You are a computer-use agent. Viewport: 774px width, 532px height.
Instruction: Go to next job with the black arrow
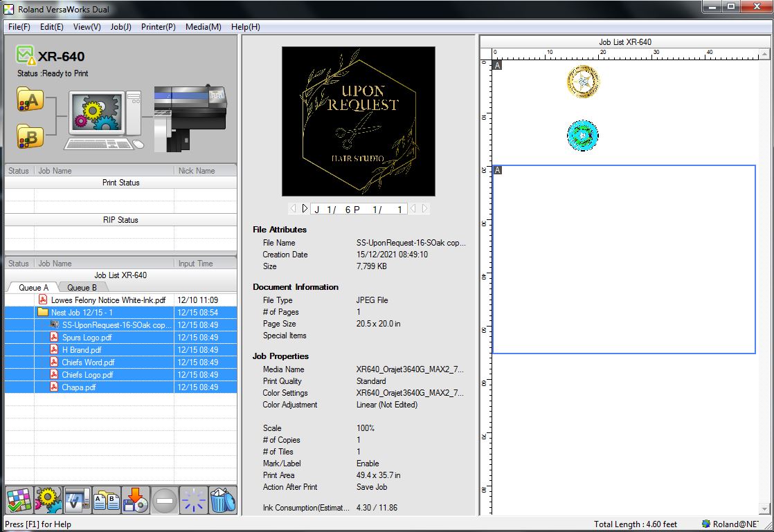click(x=305, y=208)
